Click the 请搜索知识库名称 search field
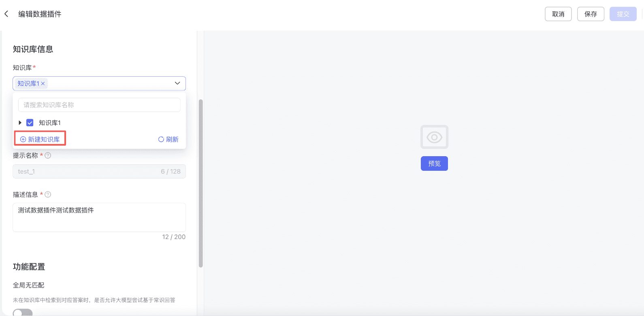The image size is (644, 316). pos(99,105)
